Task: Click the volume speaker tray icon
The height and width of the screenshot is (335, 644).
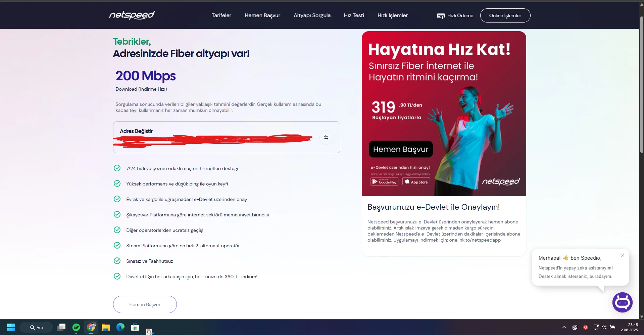Action: tap(604, 327)
